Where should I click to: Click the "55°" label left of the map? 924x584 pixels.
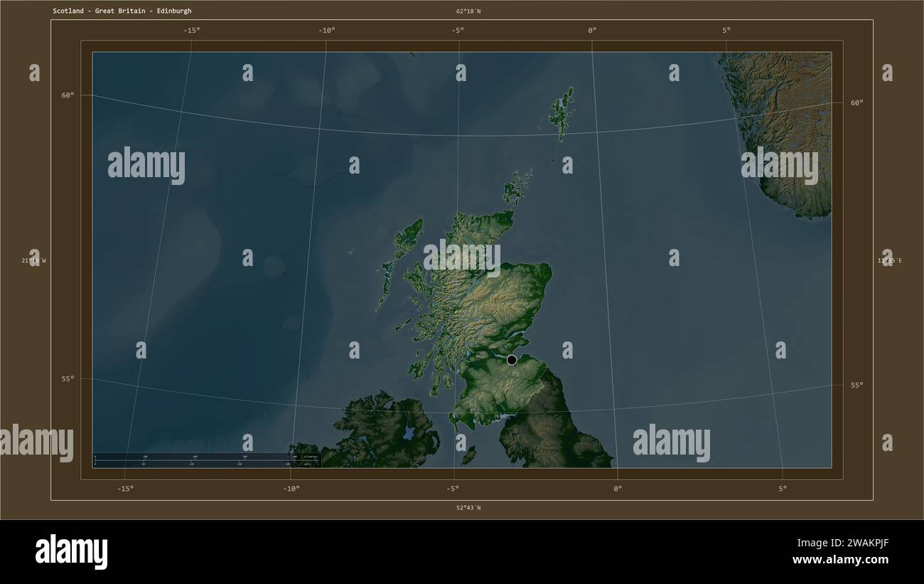coord(68,379)
